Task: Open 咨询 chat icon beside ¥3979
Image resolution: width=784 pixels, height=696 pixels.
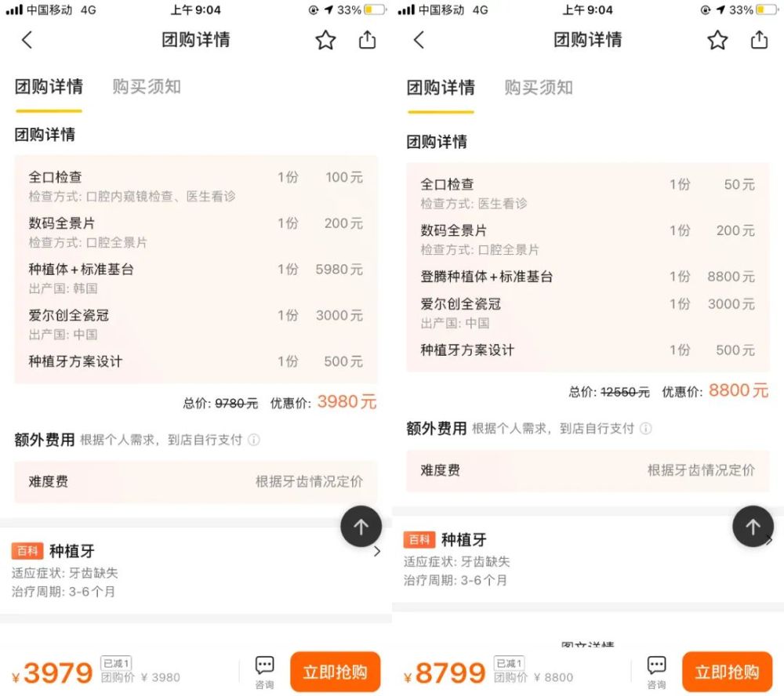Action: click(x=264, y=672)
